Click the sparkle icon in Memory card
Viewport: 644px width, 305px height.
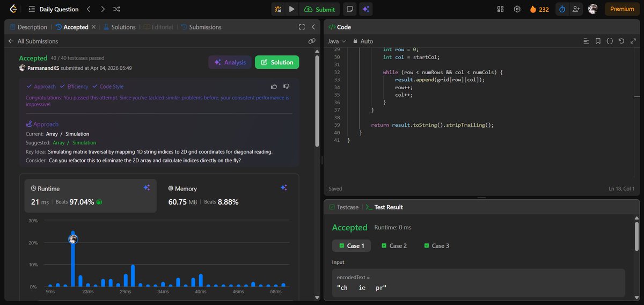[284, 187]
